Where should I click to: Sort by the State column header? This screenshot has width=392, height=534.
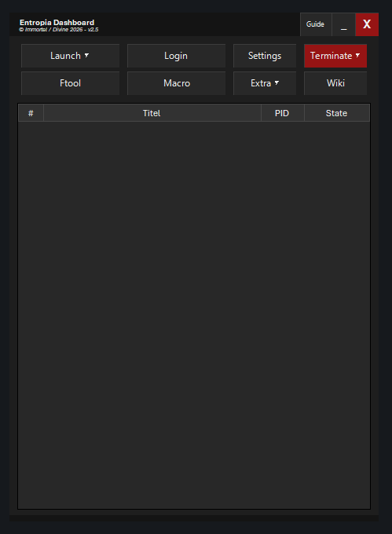[x=336, y=113]
